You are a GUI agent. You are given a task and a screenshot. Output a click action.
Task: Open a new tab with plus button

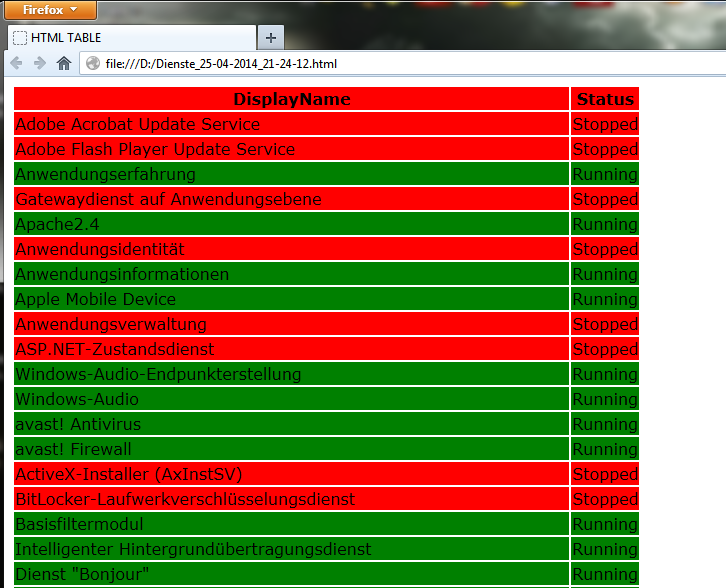[x=271, y=38]
